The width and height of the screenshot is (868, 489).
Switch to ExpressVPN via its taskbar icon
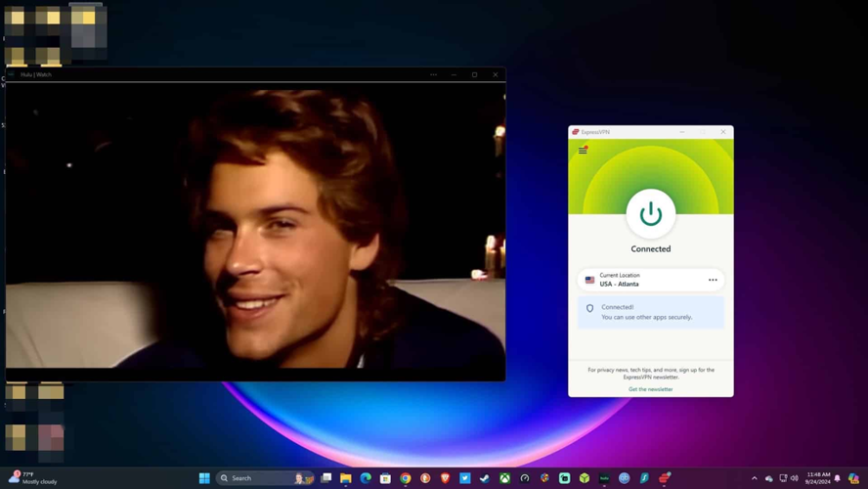pos(664,478)
